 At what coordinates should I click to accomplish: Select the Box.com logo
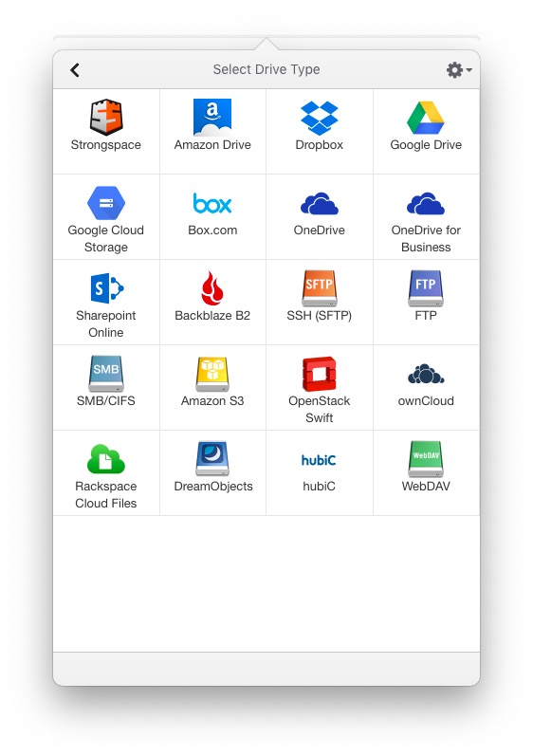tap(212, 203)
